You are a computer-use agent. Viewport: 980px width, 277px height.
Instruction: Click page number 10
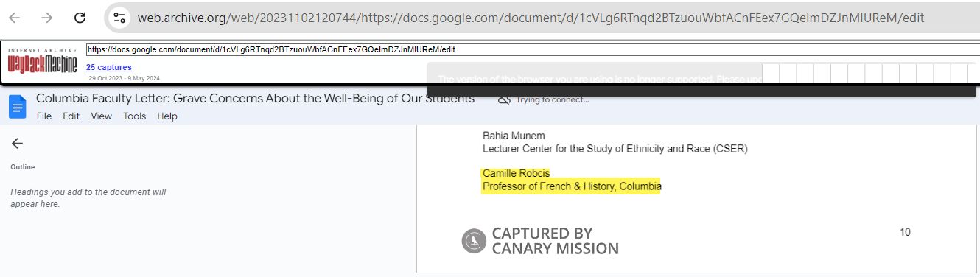pos(905,232)
